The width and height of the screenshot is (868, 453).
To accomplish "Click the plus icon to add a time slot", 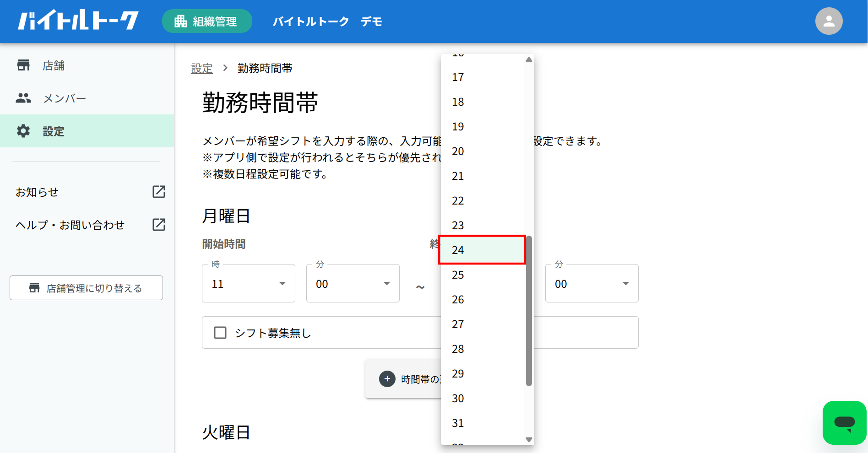I will (x=387, y=379).
